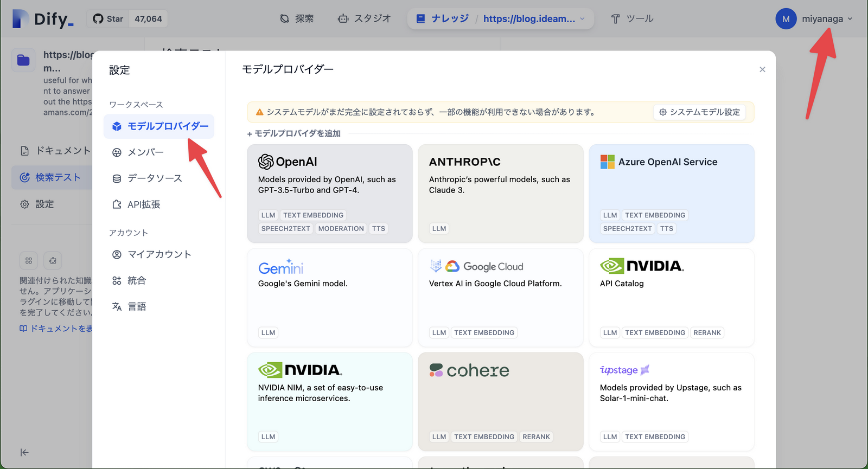Click the knowledge base folder icon
This screenshot has height=469, width=868.
click(x=23, y=60)
